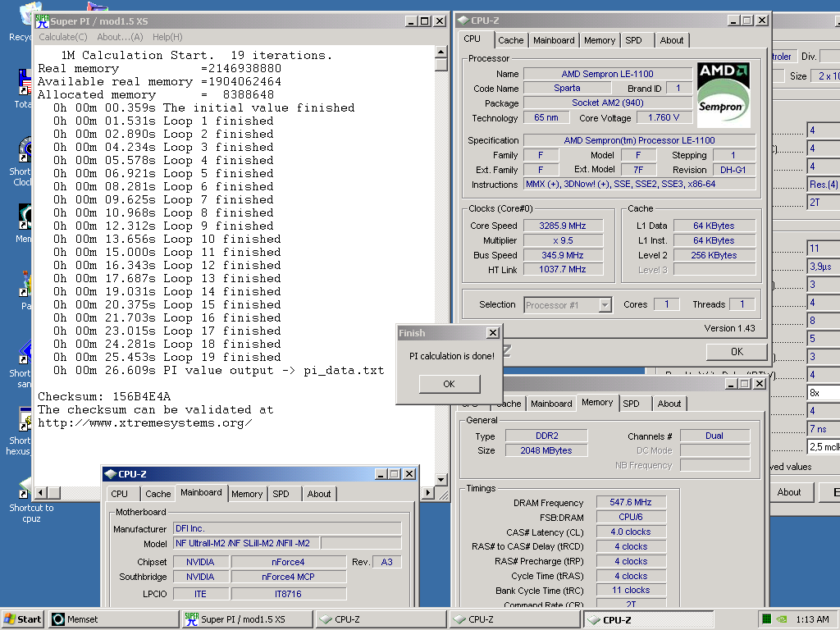840x630 pixels.
Task: Click OK in the CPU-Z CPU window
Action: (737, 352)
